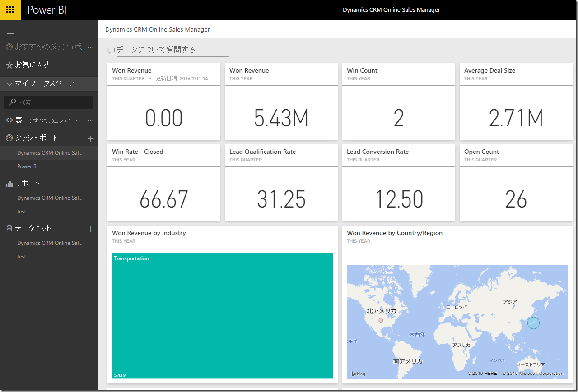This screenshot has width=578, height=392.
Task: Click the マイワークスペース label
Action: (x=45, y=83)
